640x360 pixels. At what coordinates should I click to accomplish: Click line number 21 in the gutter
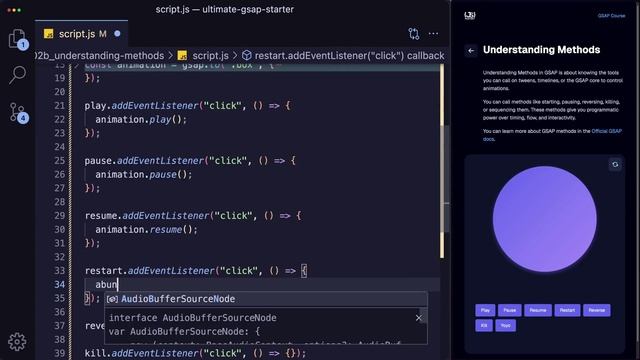coord(60,106)
